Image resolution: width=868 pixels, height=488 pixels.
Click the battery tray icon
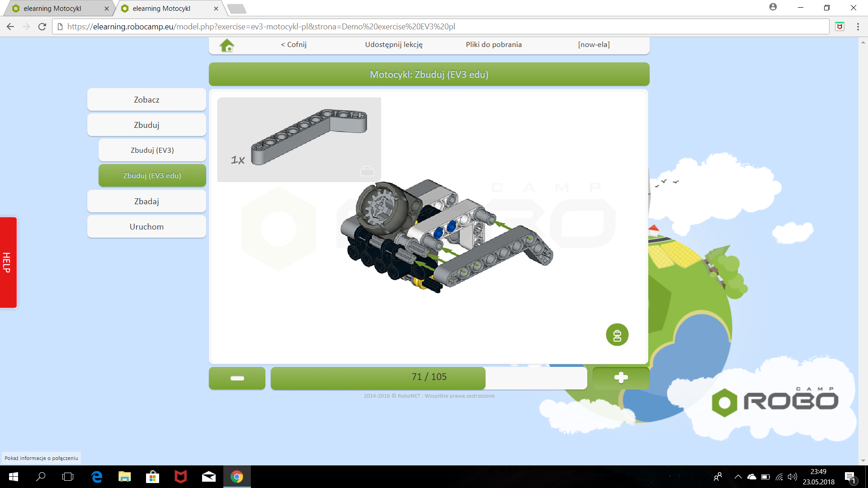[x=765, y=477]
